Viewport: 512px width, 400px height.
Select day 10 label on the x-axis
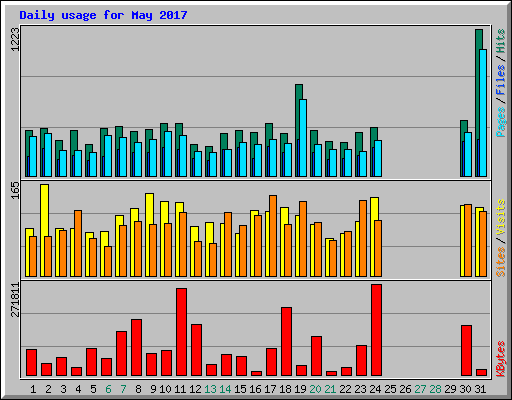[165, 389]
